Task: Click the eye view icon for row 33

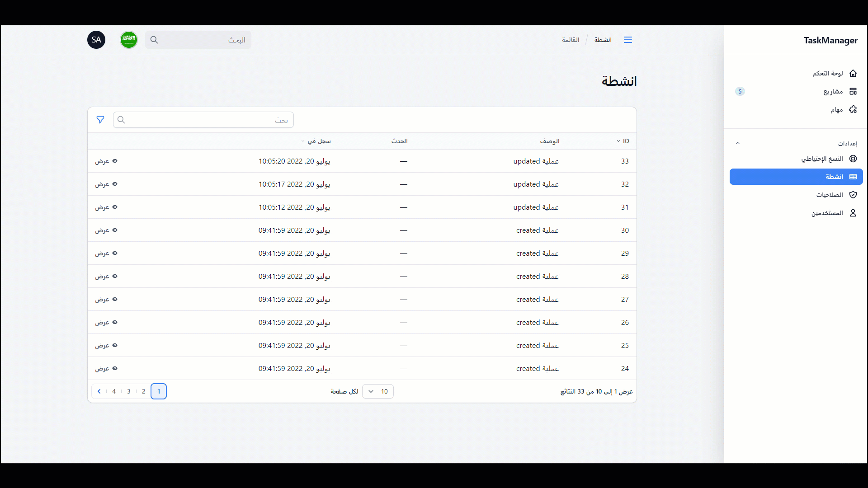Action: pos(115,161)
